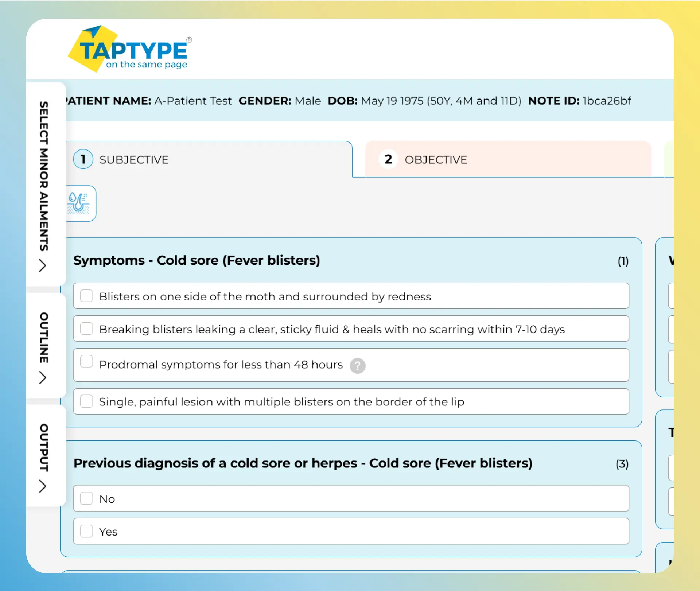Check No for previous diagnosis
The width and height of the screenshot is (700, 591).
[x=86, y=498]
